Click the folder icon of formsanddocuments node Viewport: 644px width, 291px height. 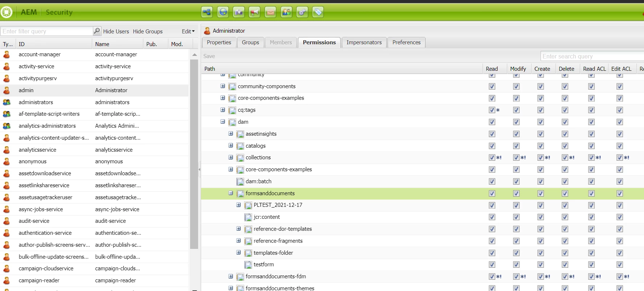(240, 193)
